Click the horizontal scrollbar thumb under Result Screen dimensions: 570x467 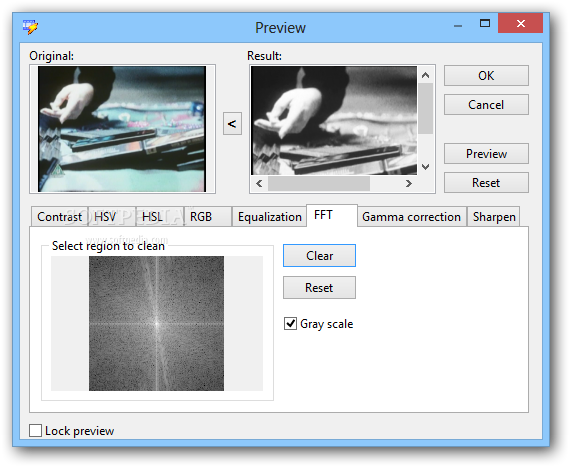[319, 183]
